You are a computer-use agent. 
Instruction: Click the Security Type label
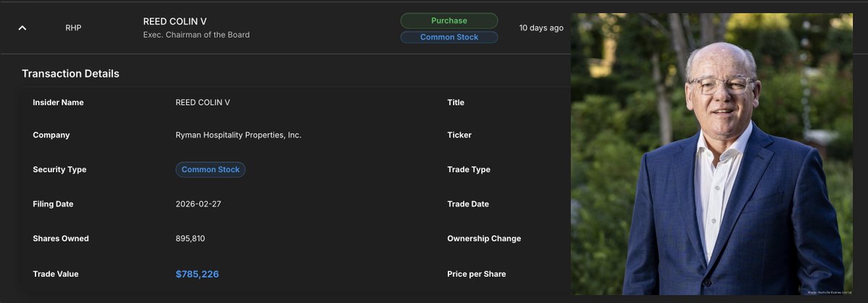59,170
